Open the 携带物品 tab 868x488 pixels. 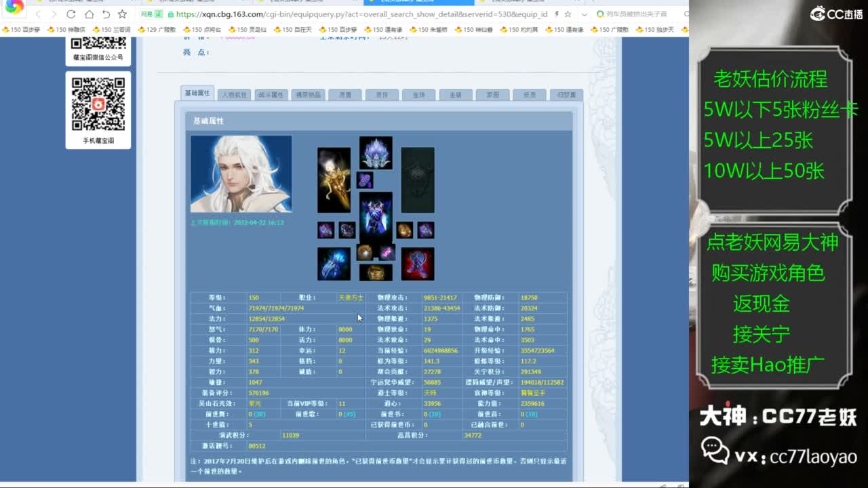click(x=308, y=95)
